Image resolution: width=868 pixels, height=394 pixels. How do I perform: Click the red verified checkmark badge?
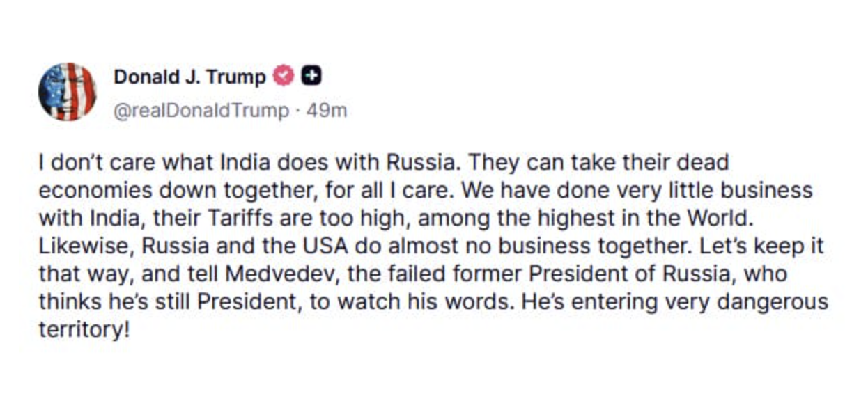coord(283,76)
